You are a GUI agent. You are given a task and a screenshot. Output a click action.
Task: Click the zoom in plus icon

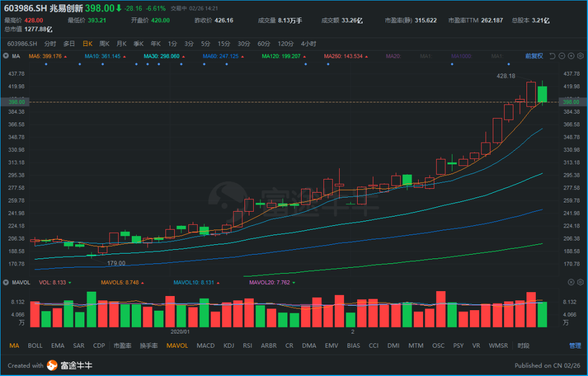[x=571, y=56]
